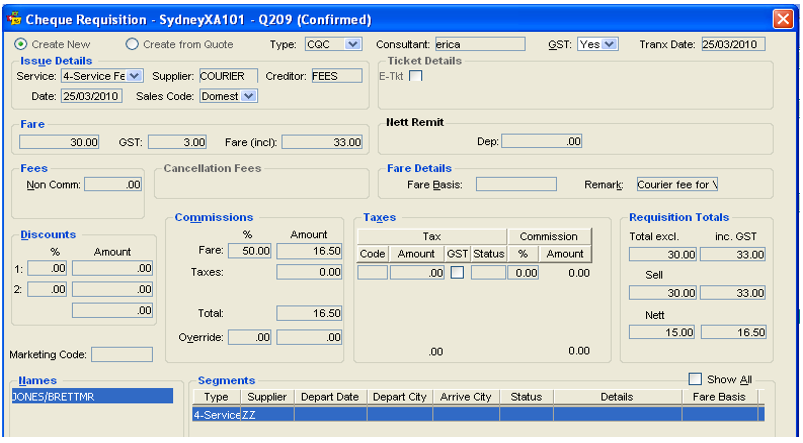This screenshot has height=443, width=803.
Task: Click the Commissions Fare percent field 50.00
Action: point(249,250)
